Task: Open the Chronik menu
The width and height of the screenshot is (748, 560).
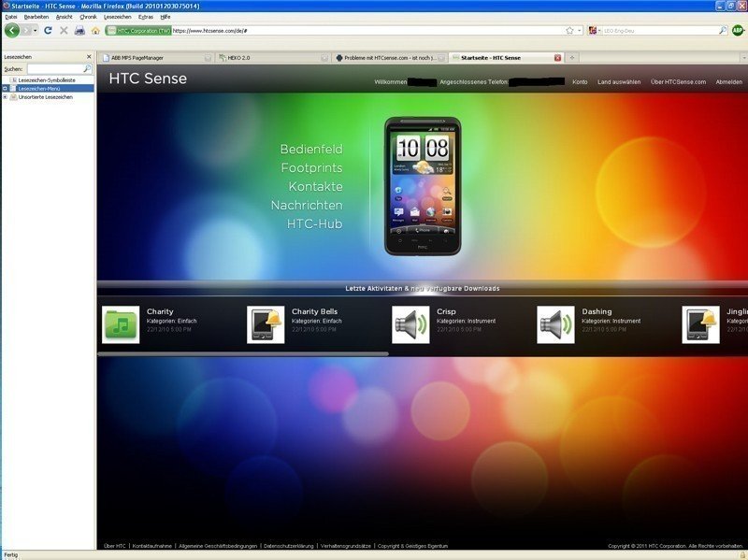Action: [88, 17]
